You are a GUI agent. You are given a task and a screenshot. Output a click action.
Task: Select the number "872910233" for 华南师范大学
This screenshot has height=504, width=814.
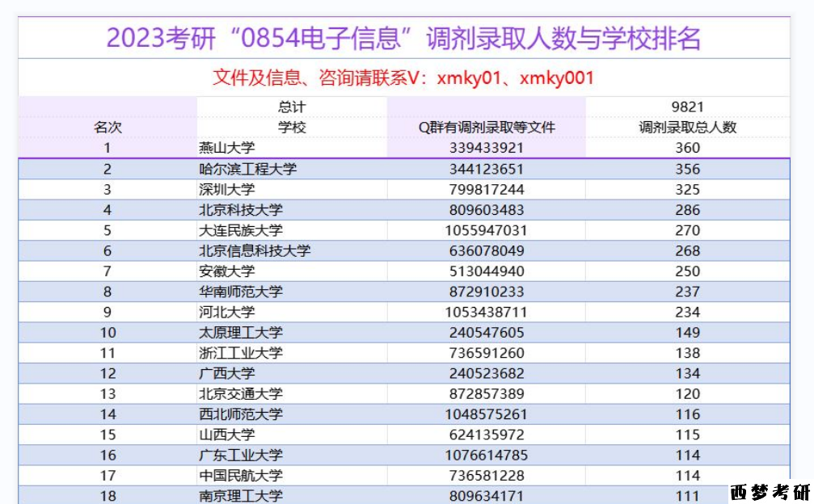(487, 292)
